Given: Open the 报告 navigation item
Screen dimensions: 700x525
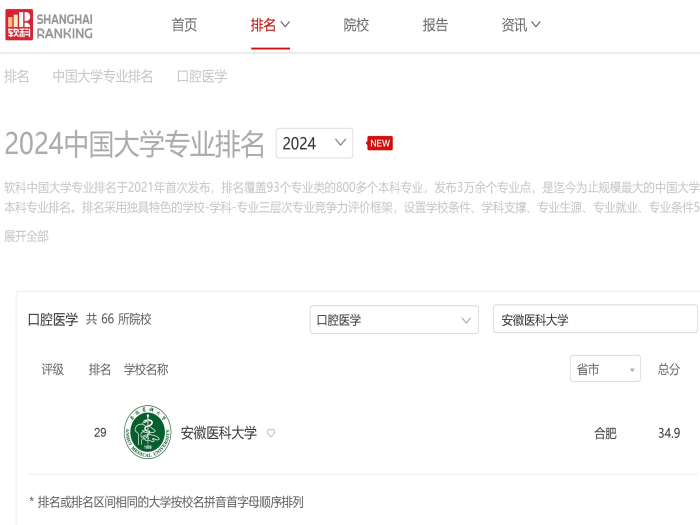Looking at the screenshot, I should [435, 25].
